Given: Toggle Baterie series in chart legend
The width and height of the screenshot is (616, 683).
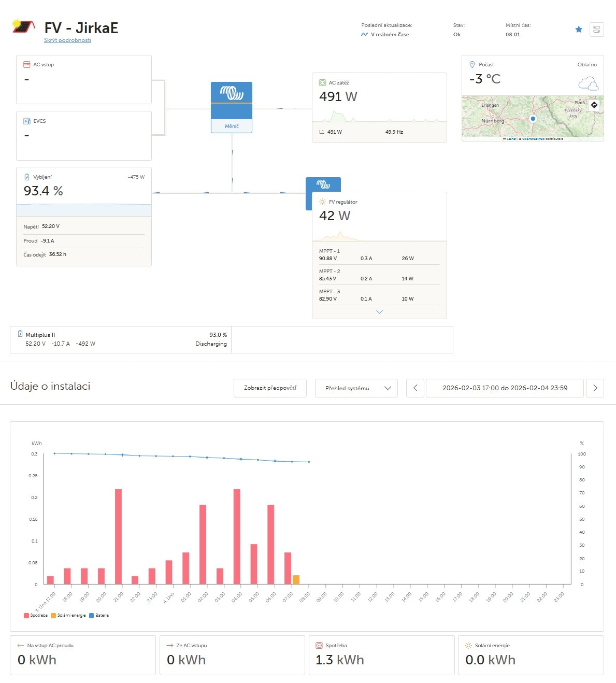Looking at the screenshot, I should pos(99,616).
